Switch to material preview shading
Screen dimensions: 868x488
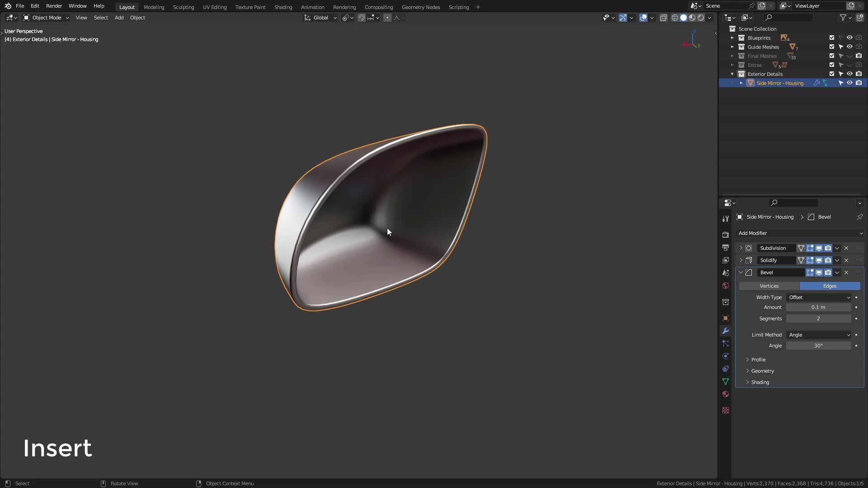[692, 18]
